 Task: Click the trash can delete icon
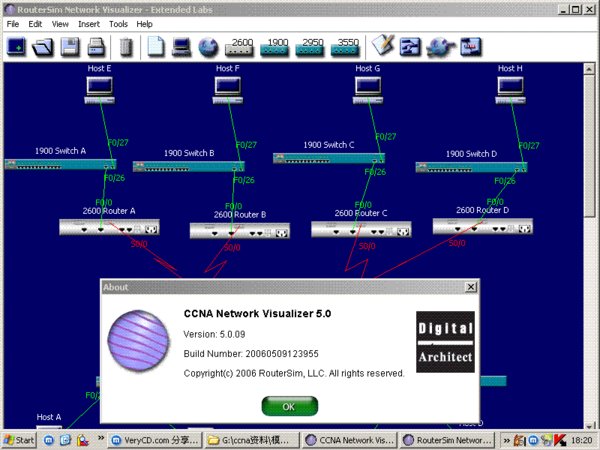pos(126,46)
